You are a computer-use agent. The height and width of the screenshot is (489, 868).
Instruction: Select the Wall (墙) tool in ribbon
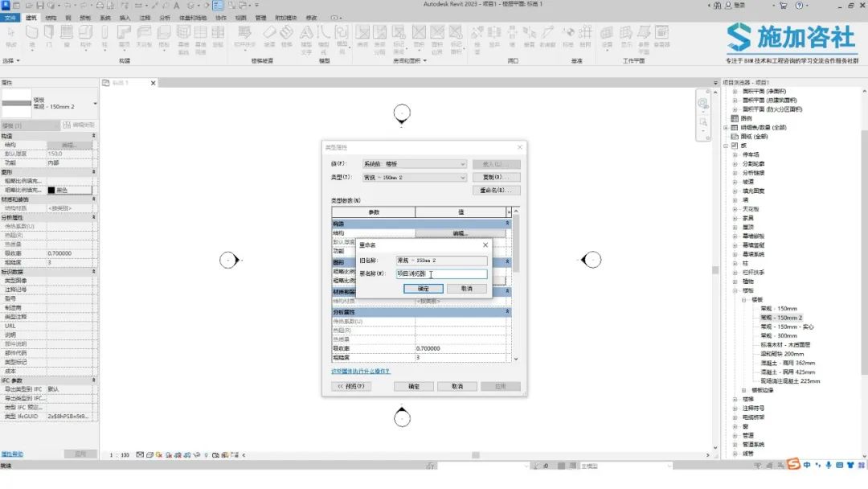click(31, 36)
